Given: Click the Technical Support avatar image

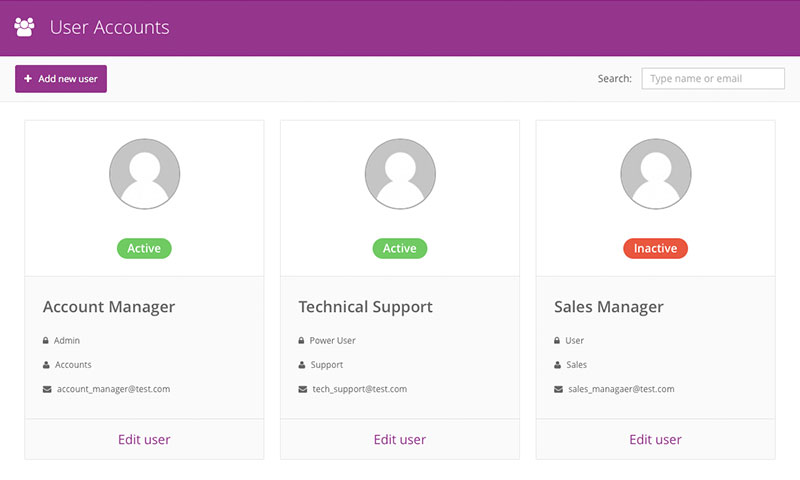Looking at the screenshot, I should coord(400,174).
